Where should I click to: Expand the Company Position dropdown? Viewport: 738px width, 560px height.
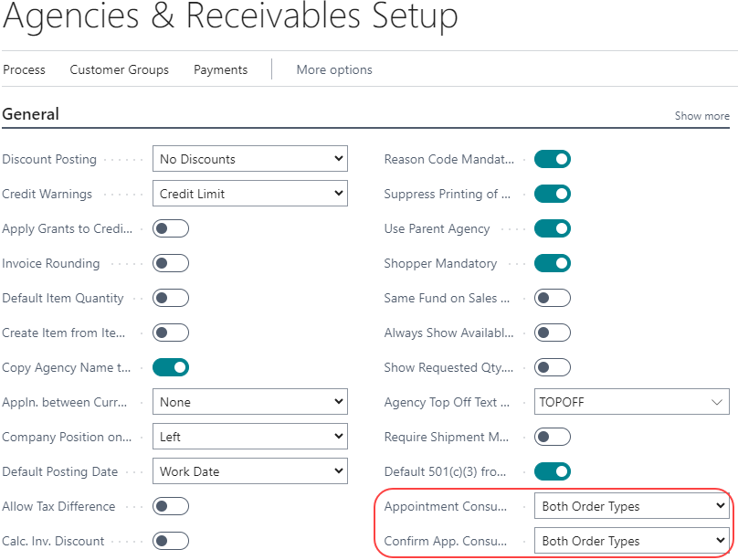point(249,437)
